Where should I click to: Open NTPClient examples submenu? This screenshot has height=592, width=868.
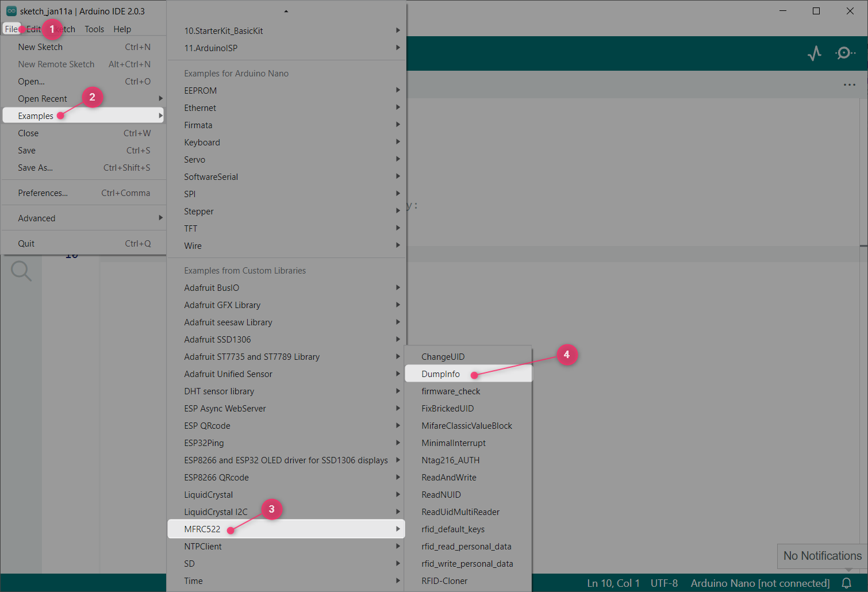point(286,547)
